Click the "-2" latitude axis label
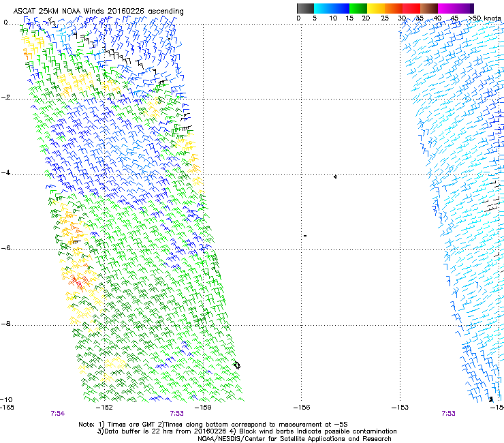 click(x=6, y=97)
